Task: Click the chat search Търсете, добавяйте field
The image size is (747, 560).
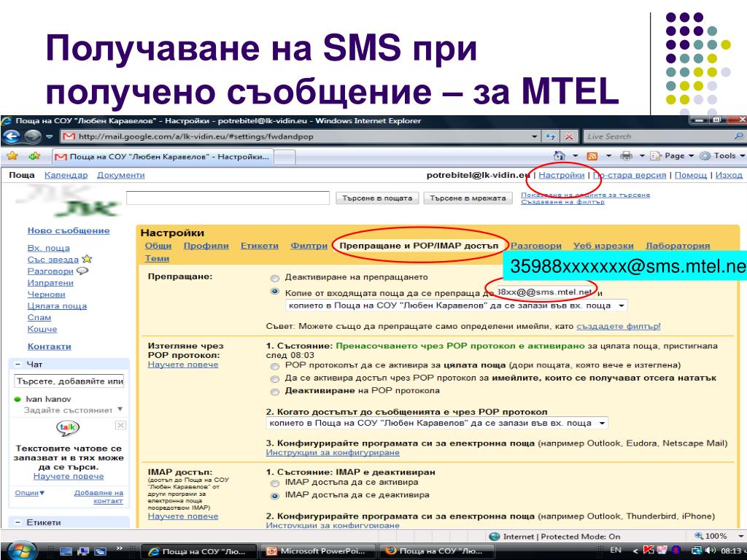Action: point(69,381)
